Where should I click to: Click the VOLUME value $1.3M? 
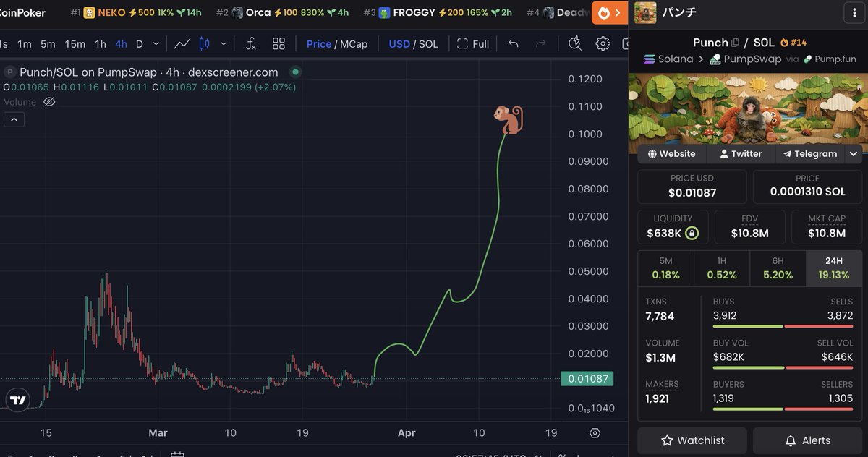coord(661,357)
